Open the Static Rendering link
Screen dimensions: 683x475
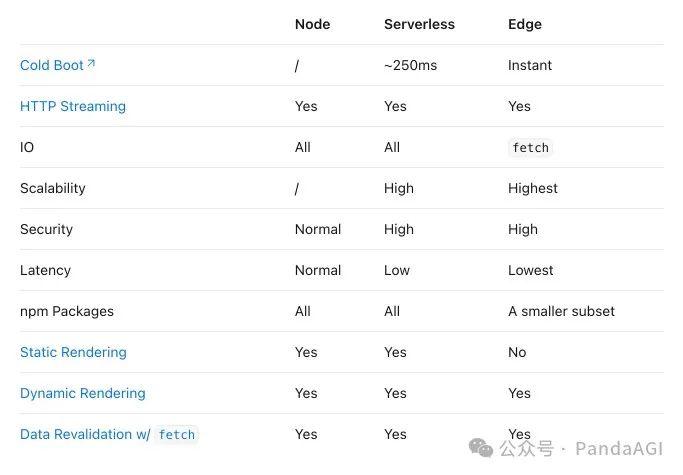coord(73,352)
